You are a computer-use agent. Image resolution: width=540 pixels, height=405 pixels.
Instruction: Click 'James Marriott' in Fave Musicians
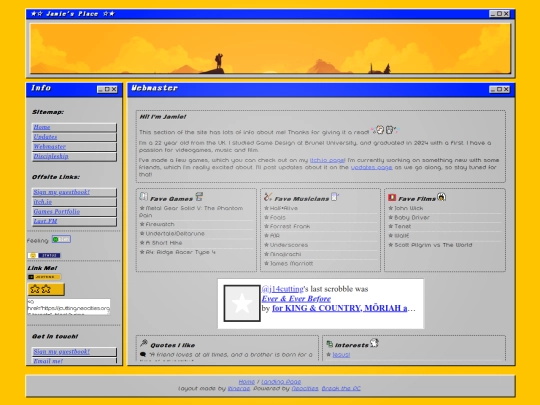click(291, 263)
